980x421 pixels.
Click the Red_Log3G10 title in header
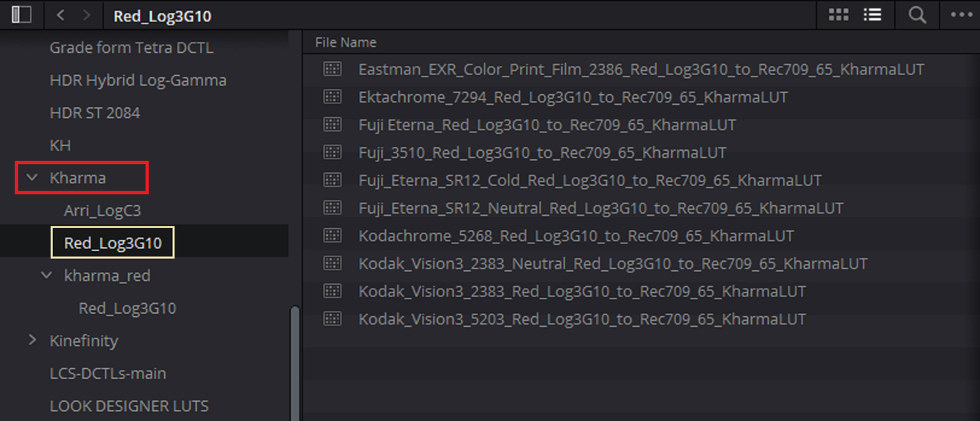click(162, 15)
